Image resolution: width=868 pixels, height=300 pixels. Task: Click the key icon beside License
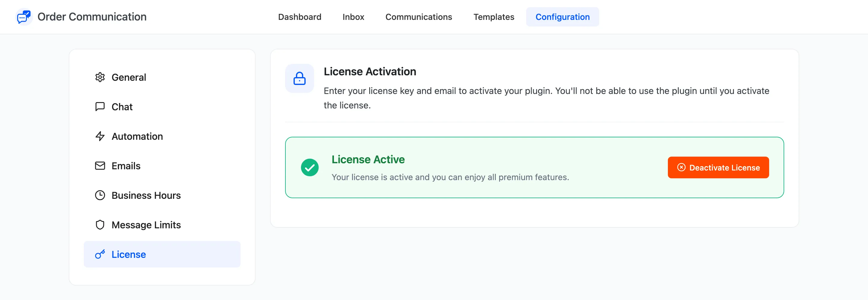coord(100,254)
